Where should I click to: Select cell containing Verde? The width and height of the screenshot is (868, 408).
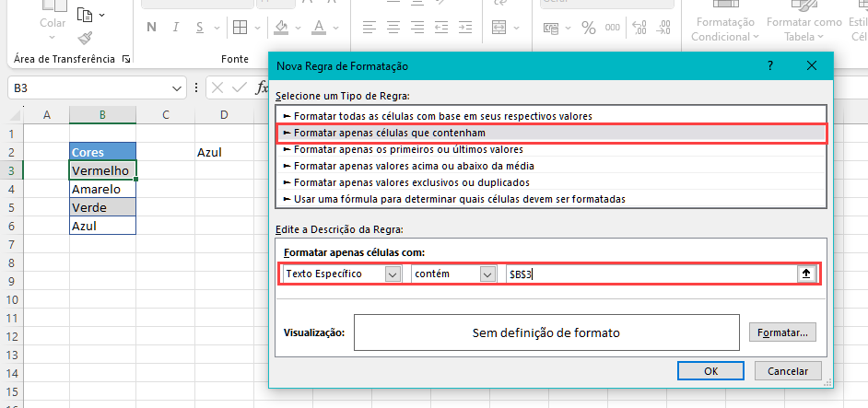pyautogui.click(x=102, y=207)
